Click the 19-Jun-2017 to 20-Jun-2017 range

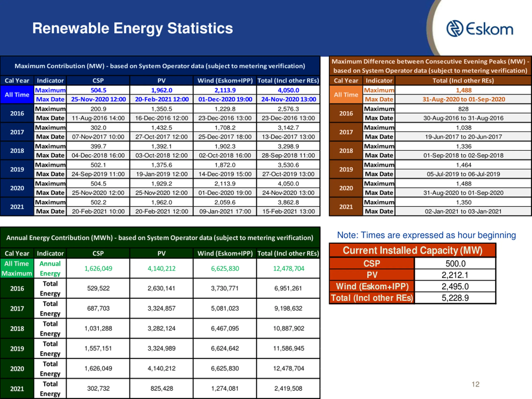[x=463, y=137]
